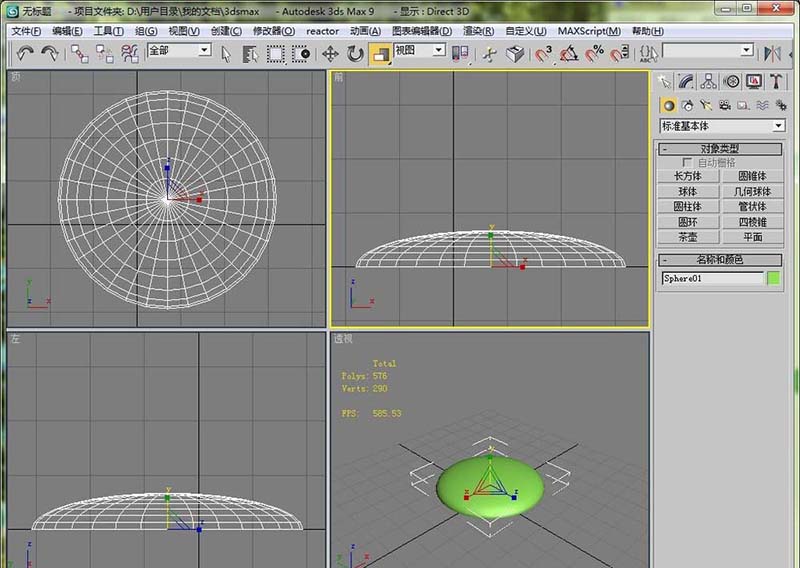Click the 茶壶 object button
This screenshot has width=800, height=568.
point(688,237)
